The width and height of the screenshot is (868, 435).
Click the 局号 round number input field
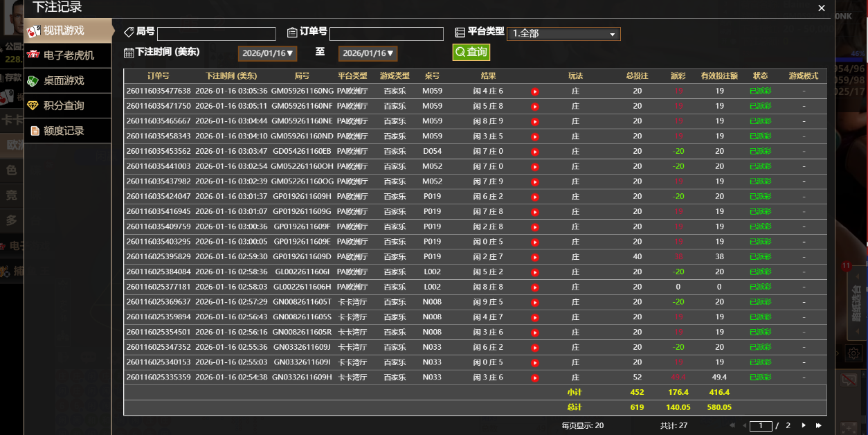[216, 34]
